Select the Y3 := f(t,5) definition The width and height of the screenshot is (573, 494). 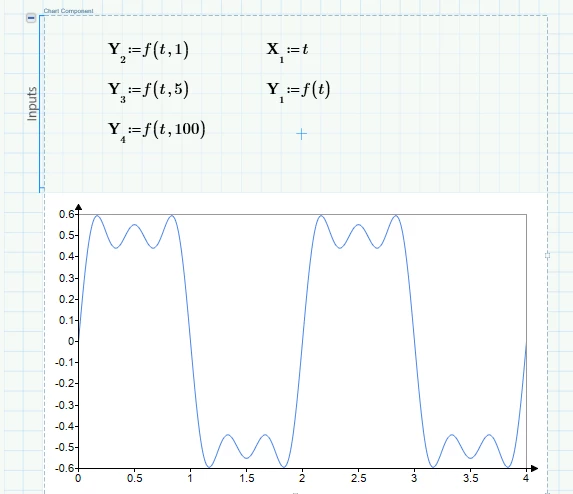[148, 91]
